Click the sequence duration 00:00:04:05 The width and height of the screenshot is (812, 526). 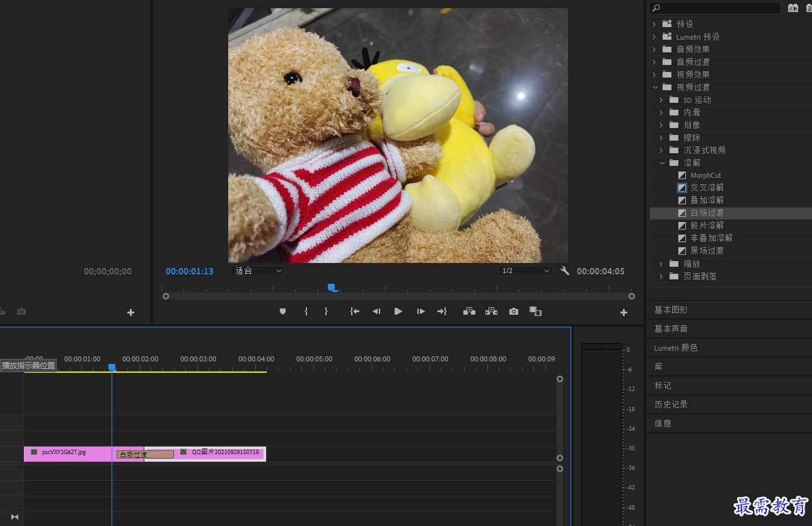click(601, 271)
